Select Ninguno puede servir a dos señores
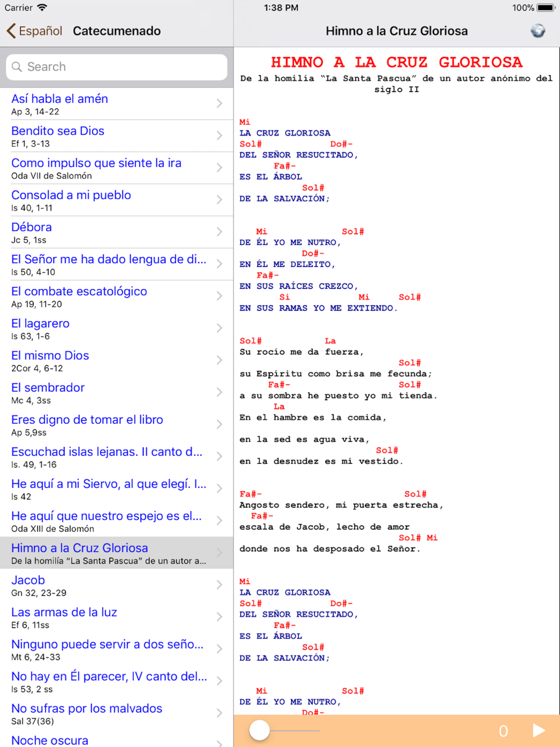This screenshot has height=747, width=560. click(116, 649)
